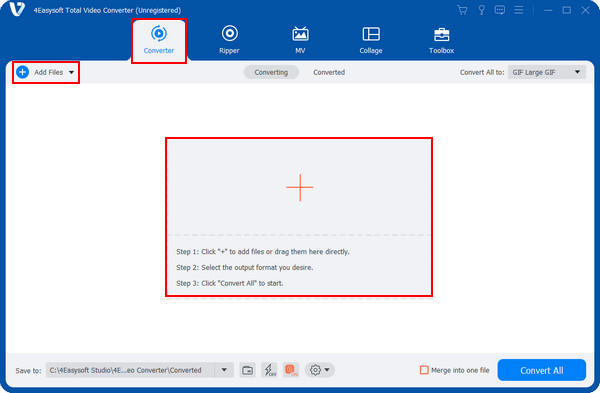Image resolution: width=600 pixels, height=393 pixels.
Task: Click the blue plus Add Files icon
Action: pyautogui.click(x=23, y=72)
